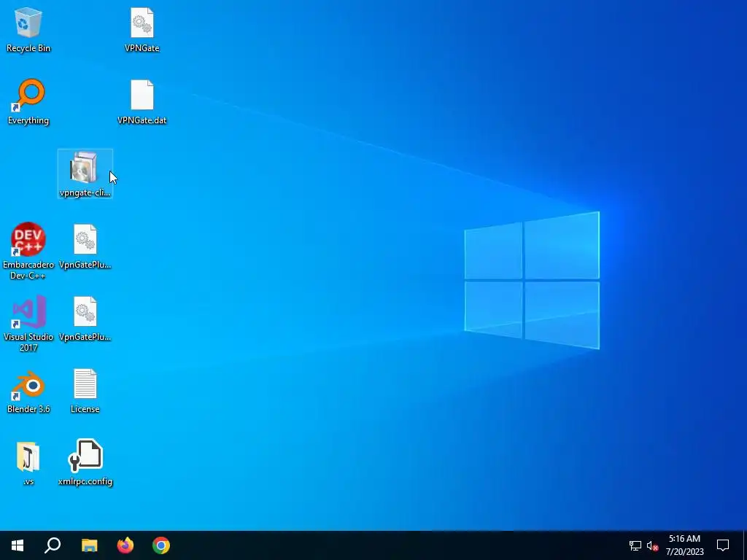The image size is (747, 560).
Task: Open the network status tray icon
Action: (x=635, y=545)
